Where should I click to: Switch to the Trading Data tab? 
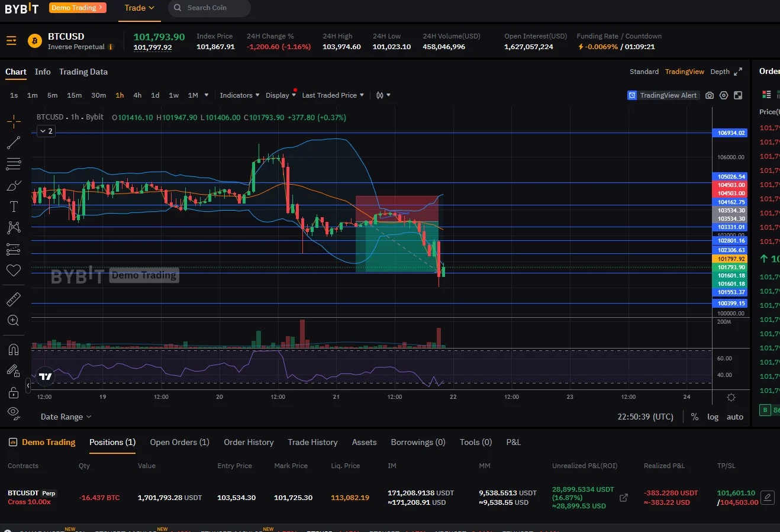click(x=83, y=72)
